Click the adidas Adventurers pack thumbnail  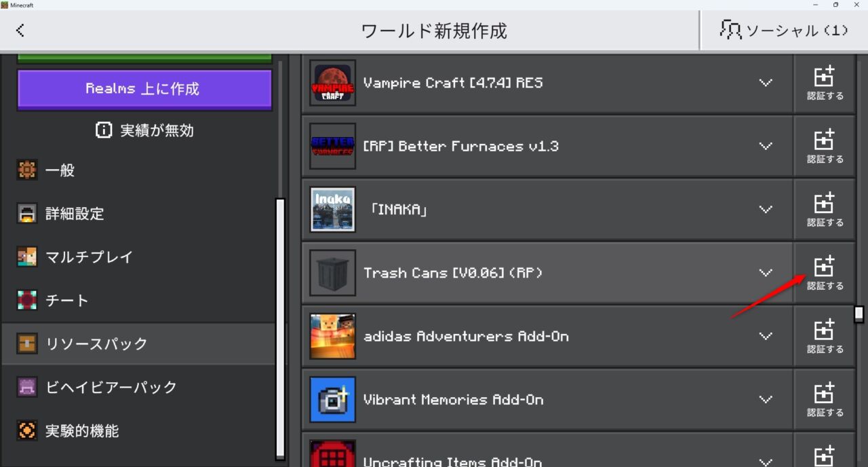332,336
